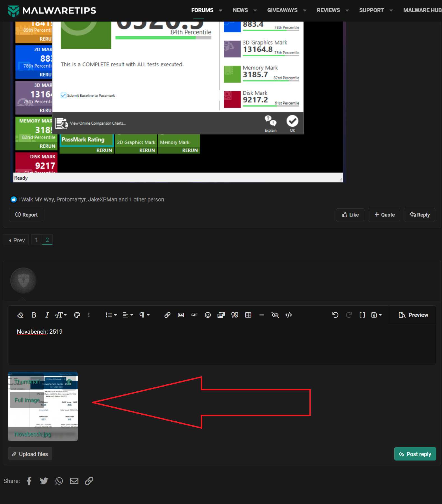Go to the FORUMS section
442x504 pixels.
[x=202, y=10]
